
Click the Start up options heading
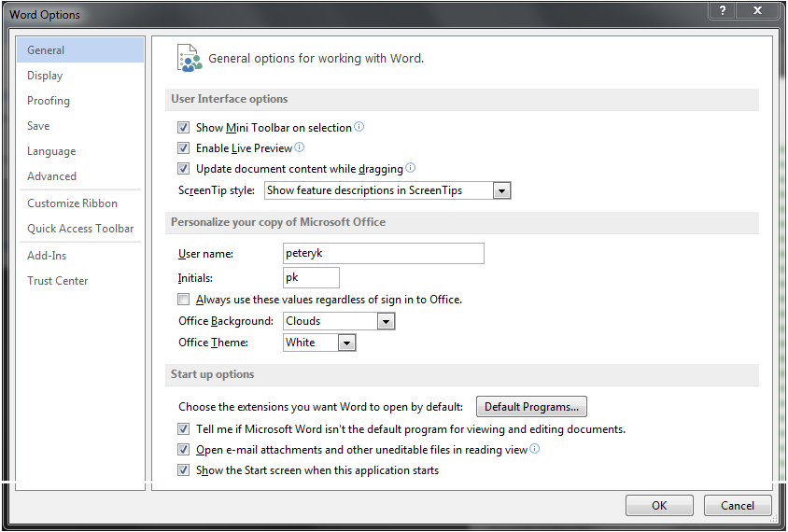point(212,374)
